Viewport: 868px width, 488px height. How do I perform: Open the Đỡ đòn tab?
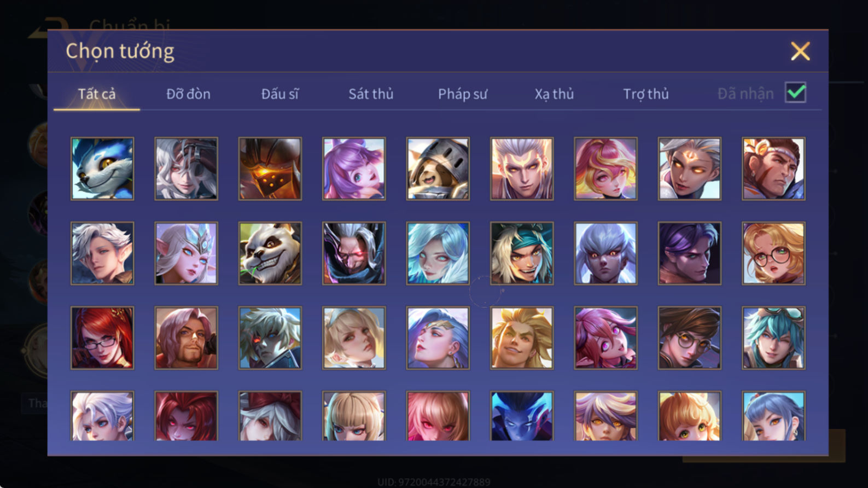pyautogui.click(x=188, y=94)
